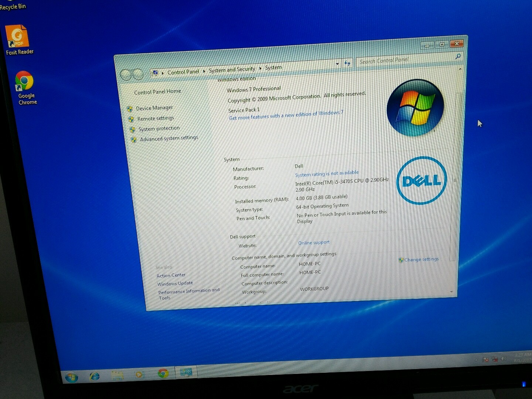Open Google Chrome from the taskbar
This screenshot has width=532, height=399.
click(x=163, y=374)
